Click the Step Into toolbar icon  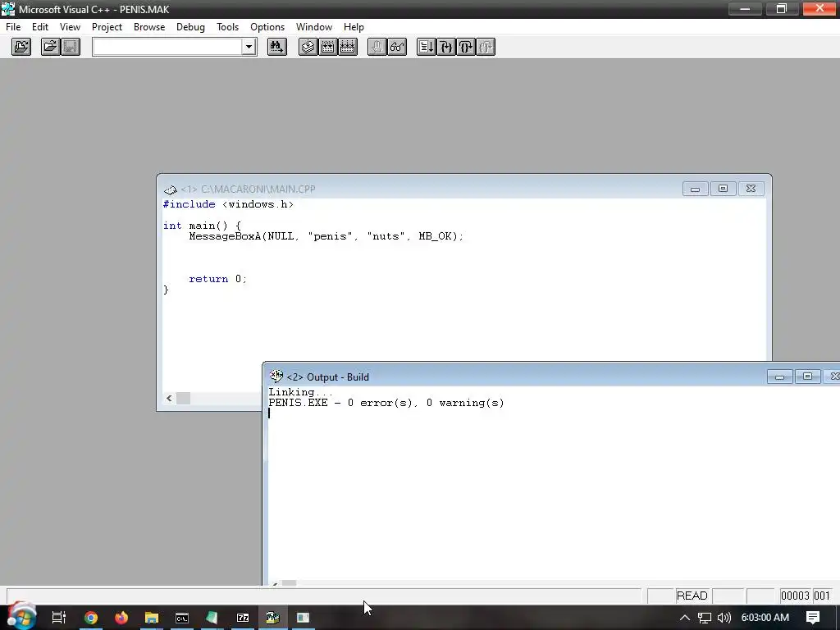click(446, 47)
